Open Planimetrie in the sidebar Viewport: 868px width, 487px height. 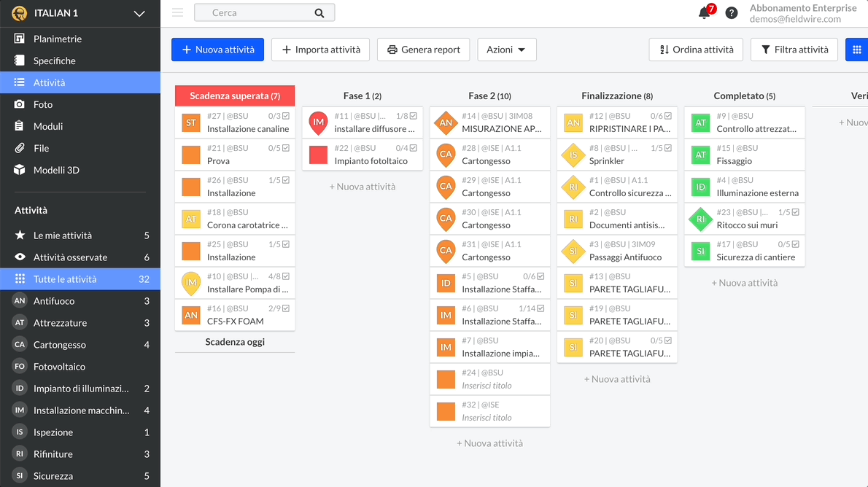tap(57, 39)
